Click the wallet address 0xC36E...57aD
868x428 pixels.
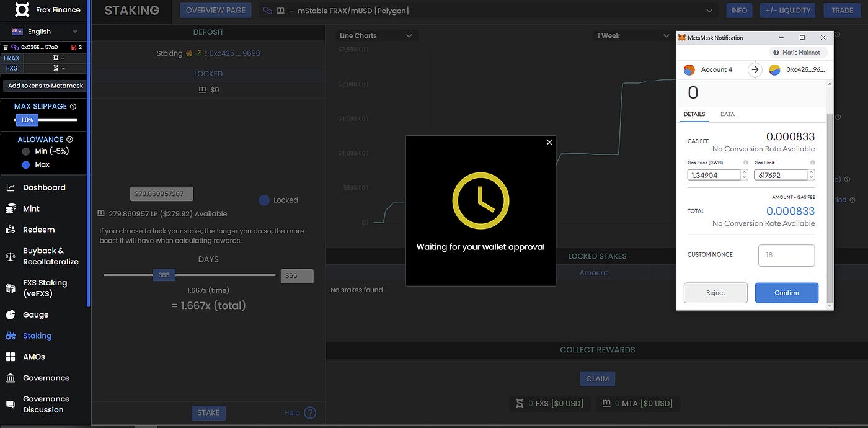39,47
